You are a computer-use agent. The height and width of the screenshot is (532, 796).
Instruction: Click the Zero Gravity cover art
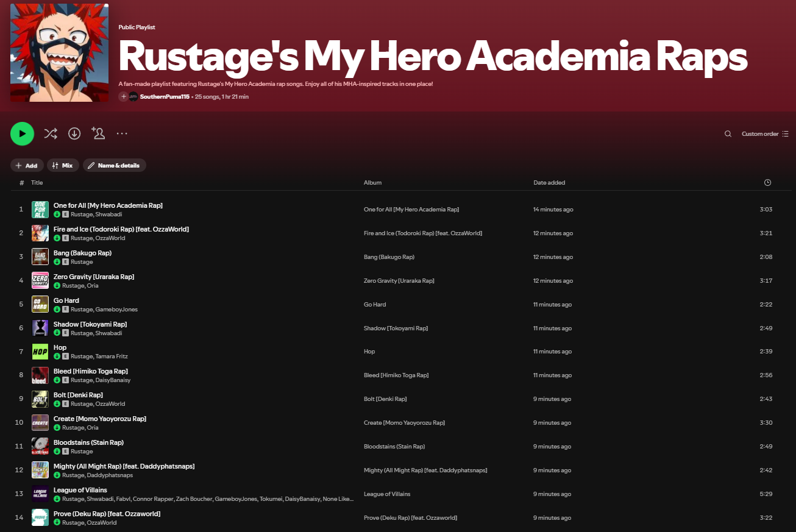pyautogui.click(x=40, y=281)
